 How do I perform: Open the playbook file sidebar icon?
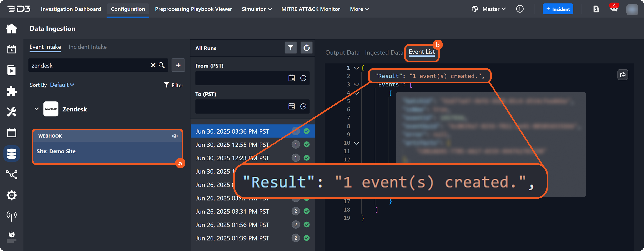[x=11, y=70]
